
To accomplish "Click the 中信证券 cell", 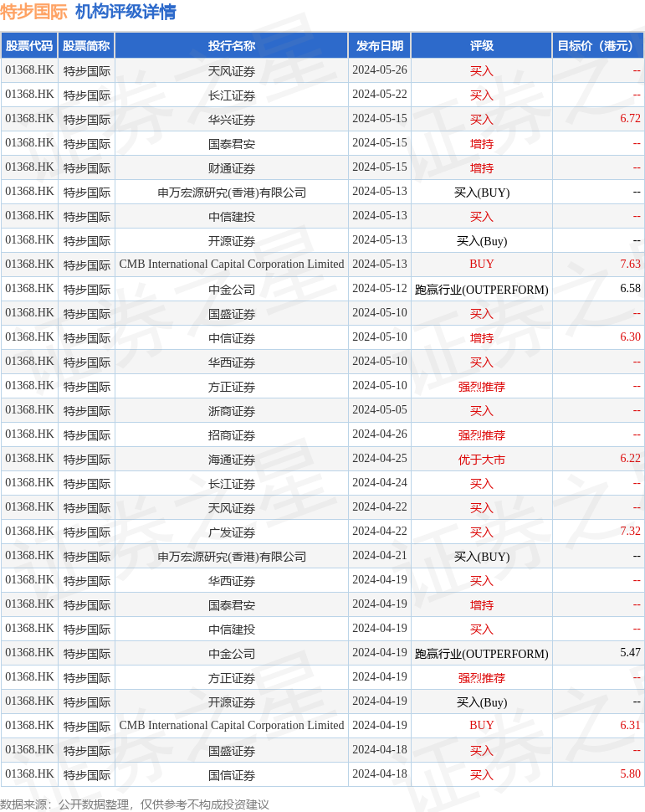I will (232, 338).
